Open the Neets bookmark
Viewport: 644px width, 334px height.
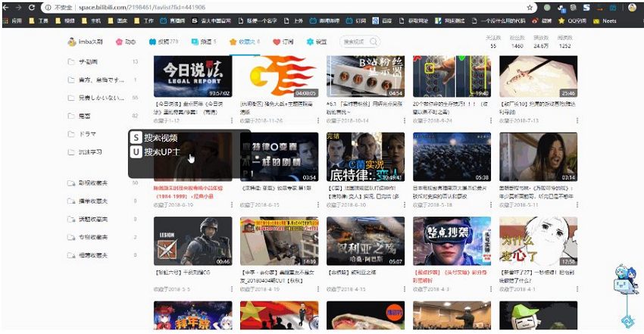click(x=605, y=20)
